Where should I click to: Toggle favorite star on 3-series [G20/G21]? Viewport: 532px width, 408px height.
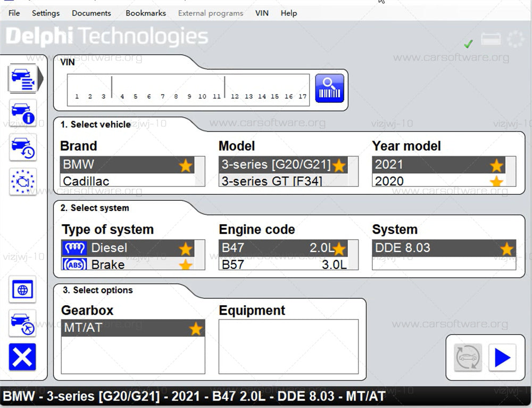[338, 166]
